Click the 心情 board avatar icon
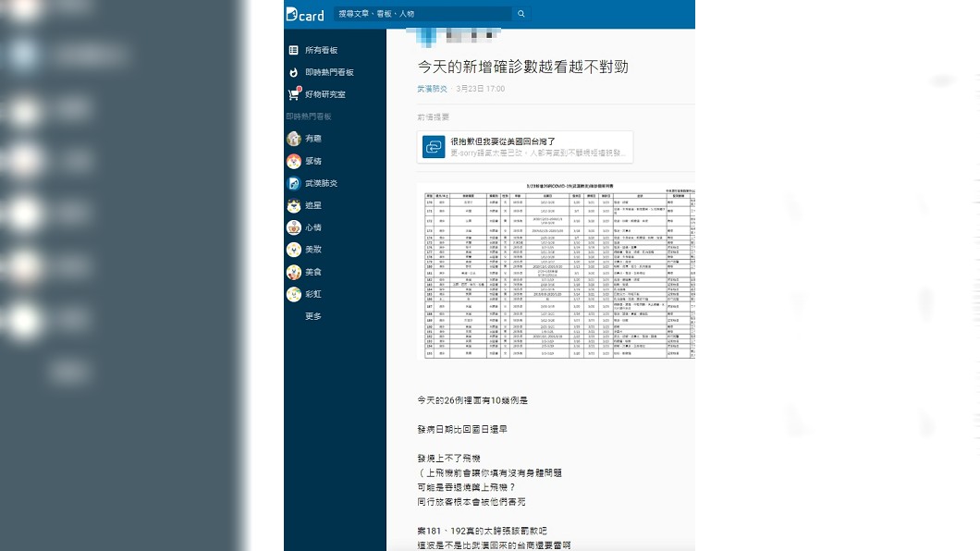This screenshot has height=551, width=980. pyautogui.click(x=294, y=227)
